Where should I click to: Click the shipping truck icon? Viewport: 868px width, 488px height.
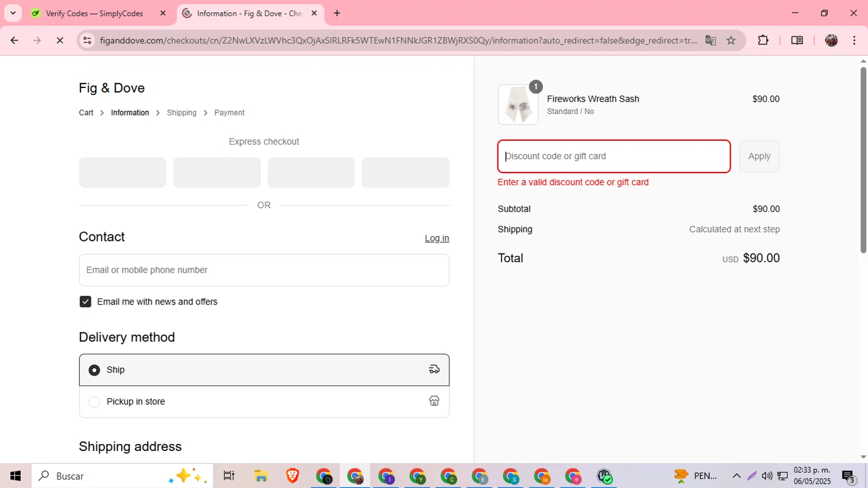(434, 369)
